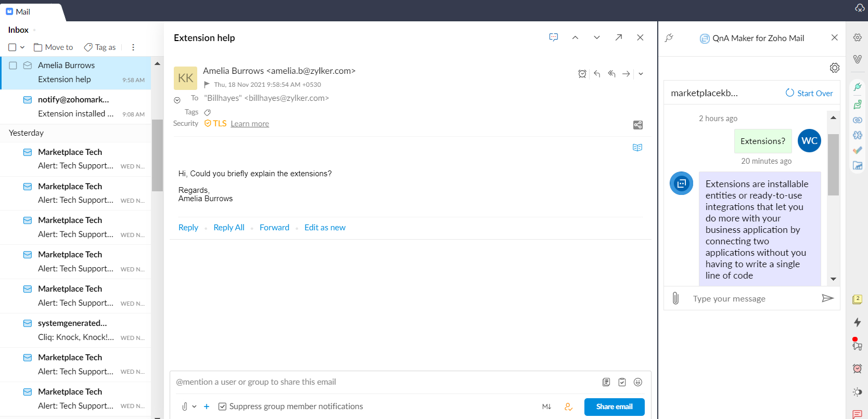Expand recipient details chevron next to To

point(177,100)
